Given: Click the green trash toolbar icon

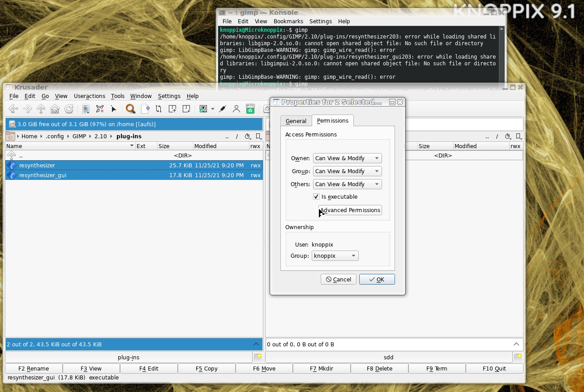Looking at the screenshot, I should pos(250,109).
